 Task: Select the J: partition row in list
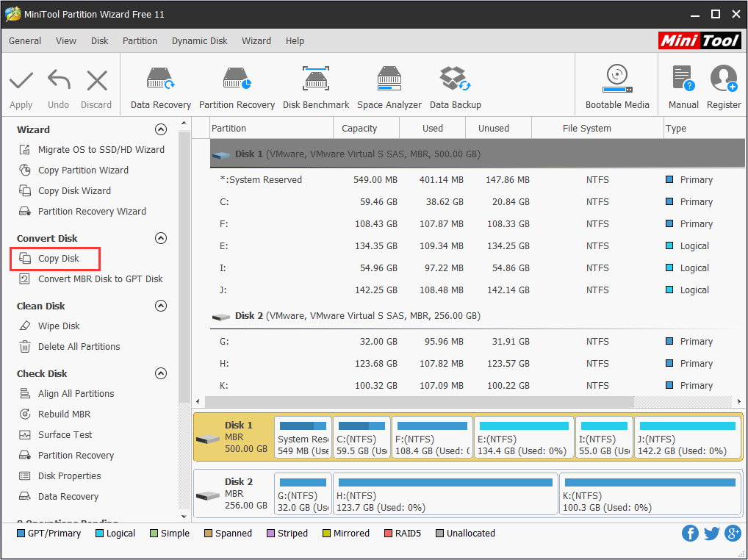coord(478,290)
